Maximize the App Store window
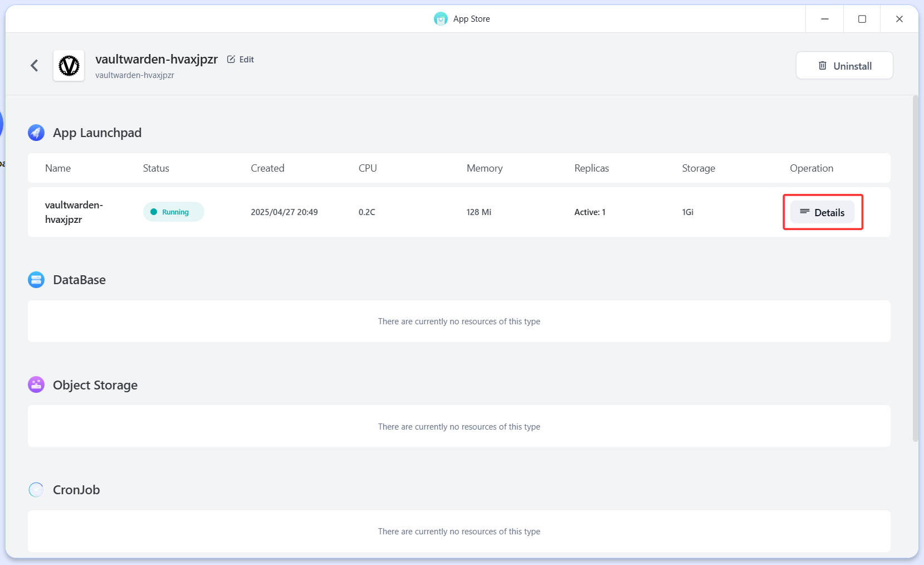 click(x=862, y=19)
